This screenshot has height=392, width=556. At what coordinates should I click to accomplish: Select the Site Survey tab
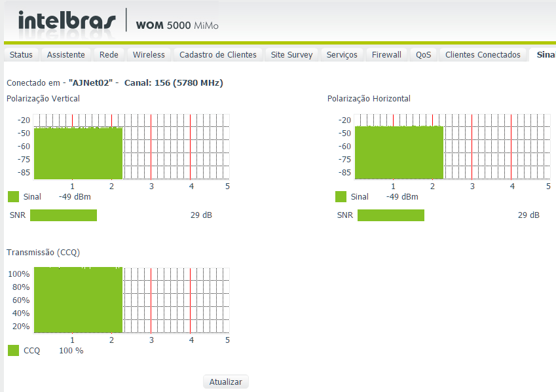(x=291, y=55)
